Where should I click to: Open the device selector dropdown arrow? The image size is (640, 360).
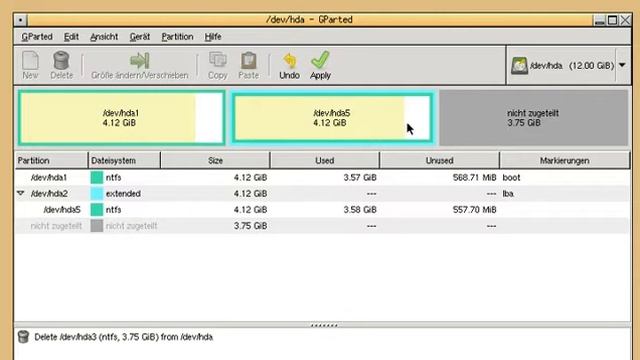coord(622,65)
